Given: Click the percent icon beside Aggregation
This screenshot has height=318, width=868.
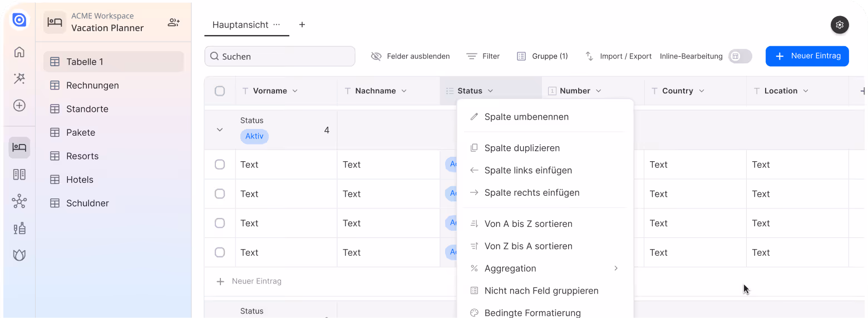Looking at the screenshot, I should [474, 269].
